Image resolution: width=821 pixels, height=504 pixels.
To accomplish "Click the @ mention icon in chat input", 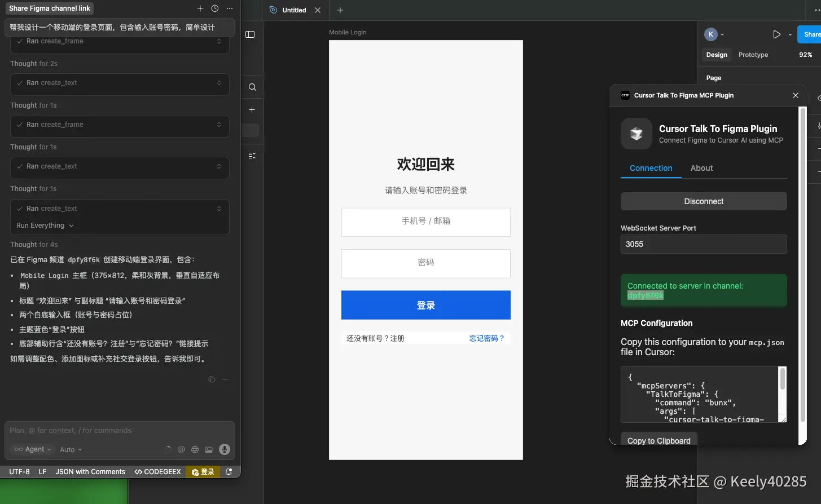I will pos(181,449).
